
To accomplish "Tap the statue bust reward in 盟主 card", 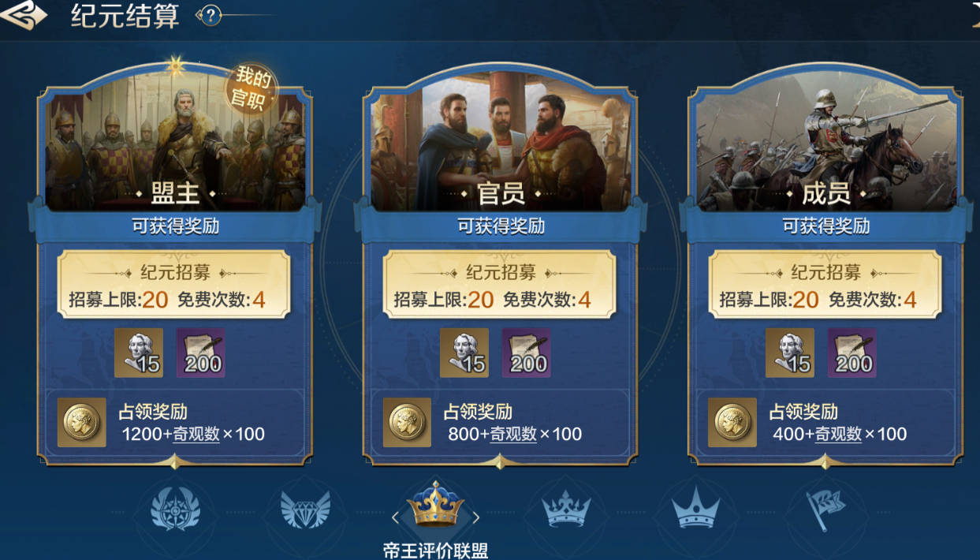I will (139, 353).
